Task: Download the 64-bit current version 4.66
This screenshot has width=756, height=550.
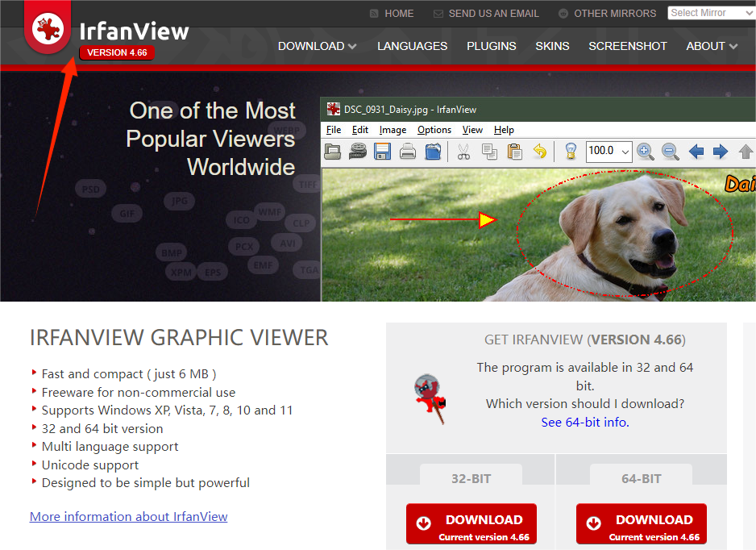Action: 642,523
